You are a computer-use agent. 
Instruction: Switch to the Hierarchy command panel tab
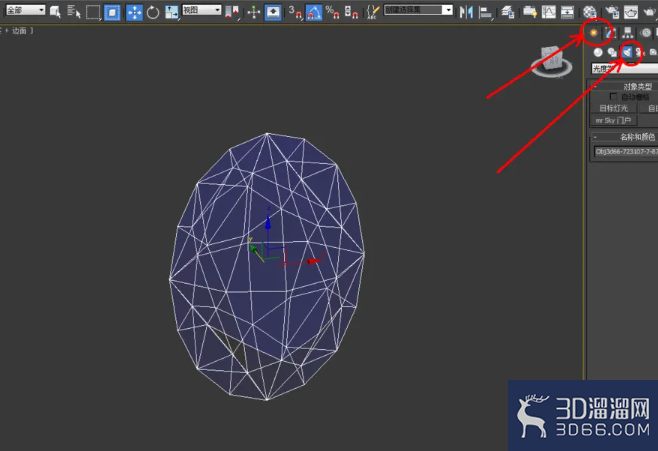[627, 32]
